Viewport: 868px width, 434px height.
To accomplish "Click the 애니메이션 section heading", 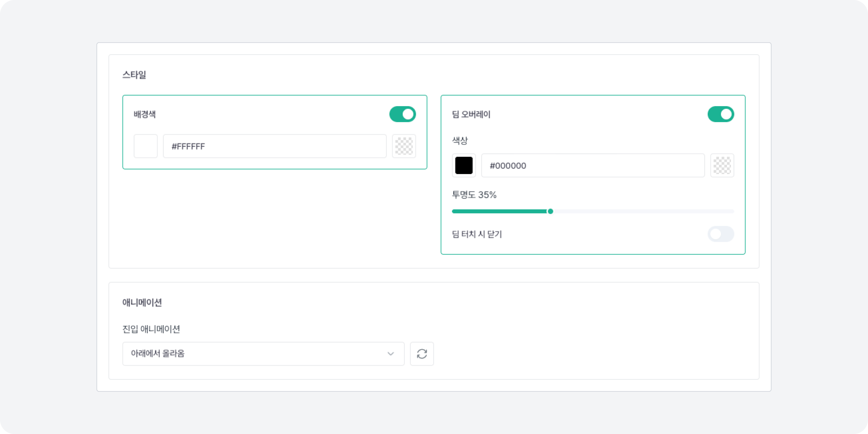I will 142,303.
